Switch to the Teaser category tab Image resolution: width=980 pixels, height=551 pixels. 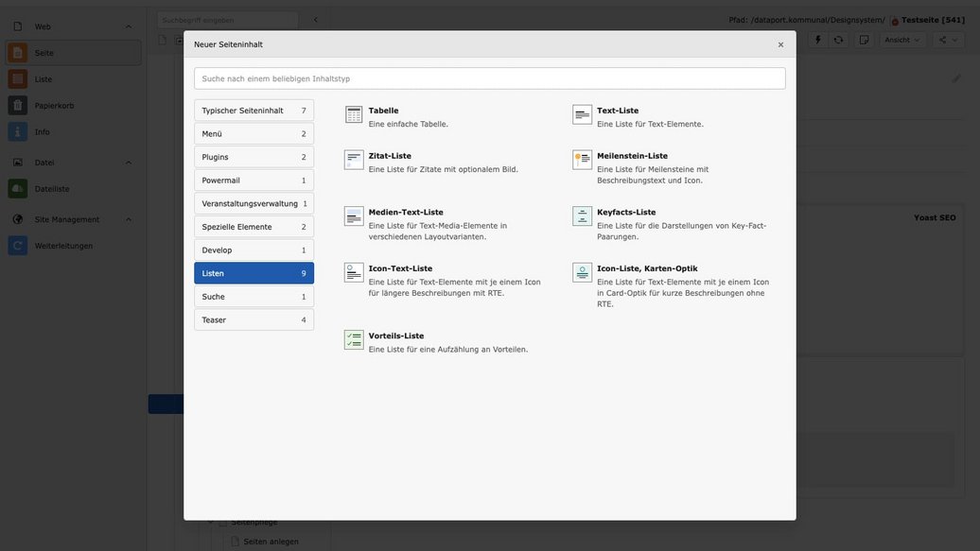click(254, 319)
